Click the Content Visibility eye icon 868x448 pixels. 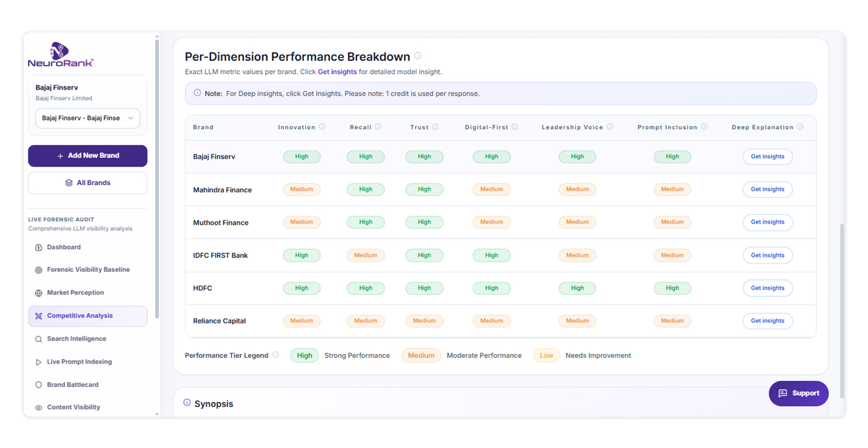[39, 408]
